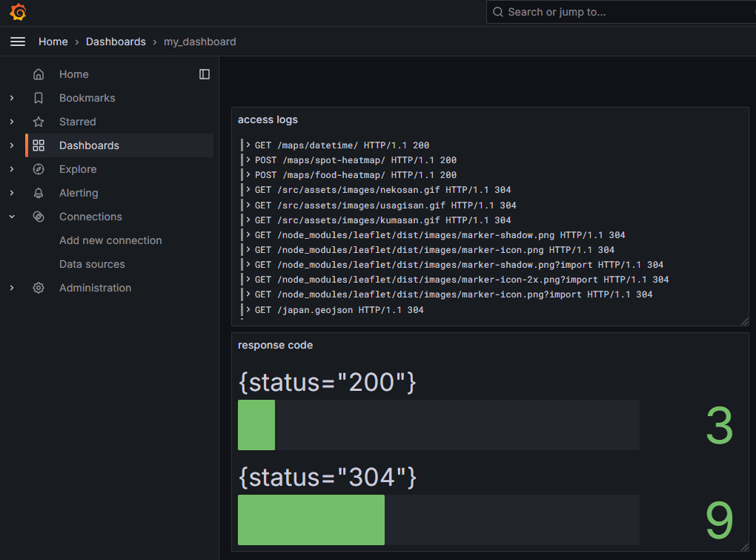This screenshot has height=560, width=756.
Task: Click Home in the breadcrumb
Action: [x=53, y=42]
